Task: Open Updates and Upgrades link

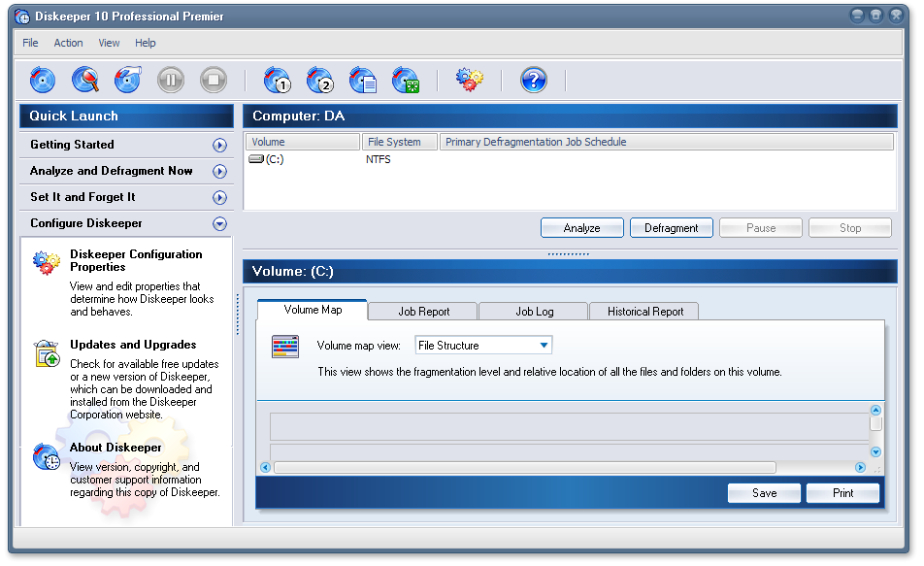Action: coord(133,345)
